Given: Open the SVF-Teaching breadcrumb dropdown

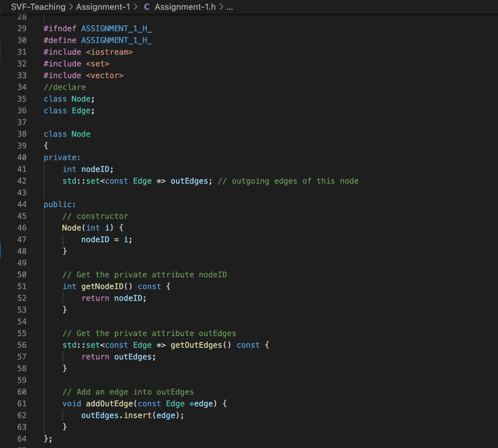Looking at the screenshot, I should pyautogui.click(x=39, y=7).
